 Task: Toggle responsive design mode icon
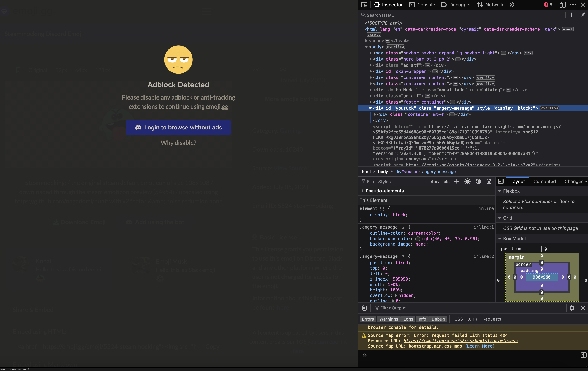pyautogui.click(x=563, y=5)
